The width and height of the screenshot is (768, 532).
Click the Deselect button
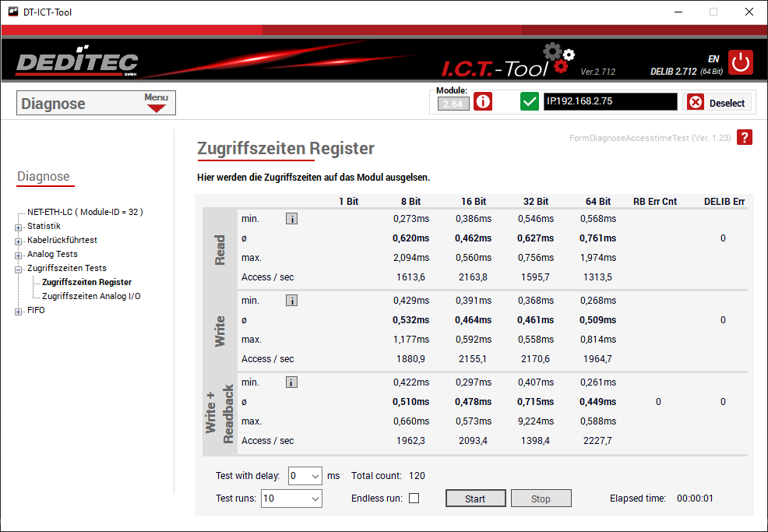pos(717,103)
